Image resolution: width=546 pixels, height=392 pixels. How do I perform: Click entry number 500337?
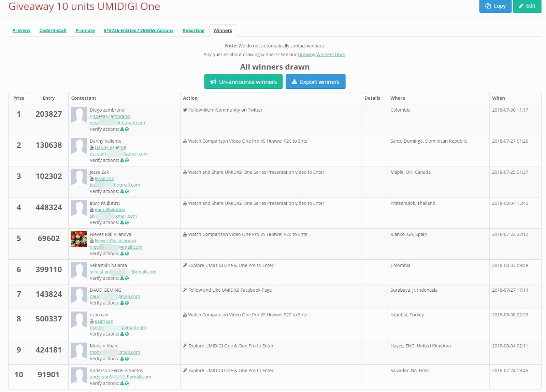tap(49, 319)
